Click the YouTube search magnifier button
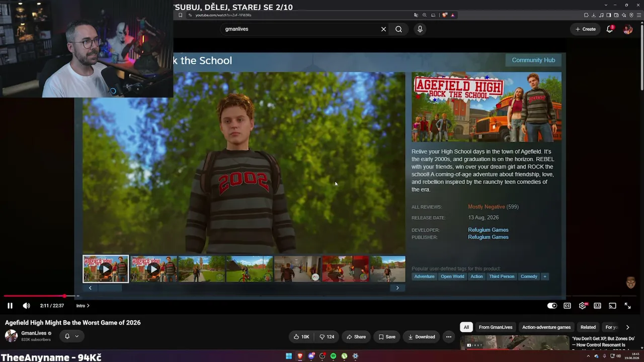The height and width of the screenshot is (362, 644). pos(398,29)
